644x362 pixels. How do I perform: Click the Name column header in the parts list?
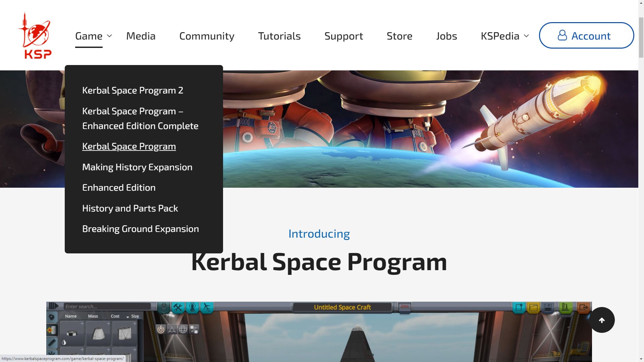(71, 316)
